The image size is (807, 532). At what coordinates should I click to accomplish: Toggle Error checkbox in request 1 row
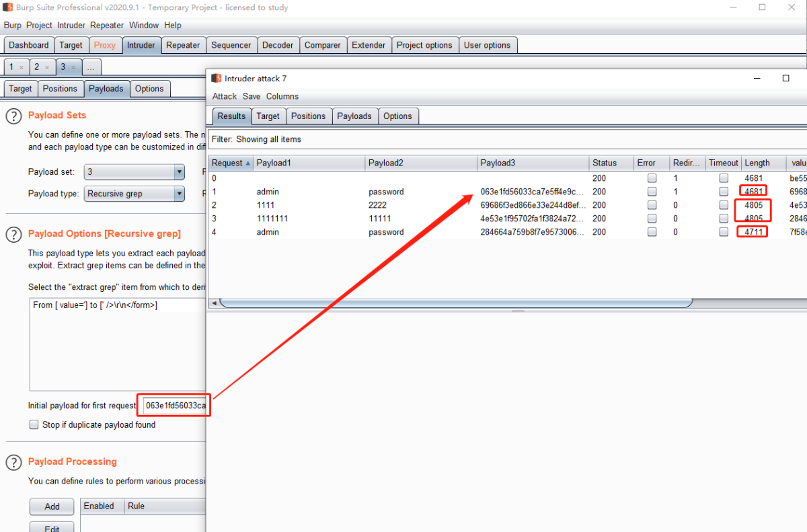652,192
